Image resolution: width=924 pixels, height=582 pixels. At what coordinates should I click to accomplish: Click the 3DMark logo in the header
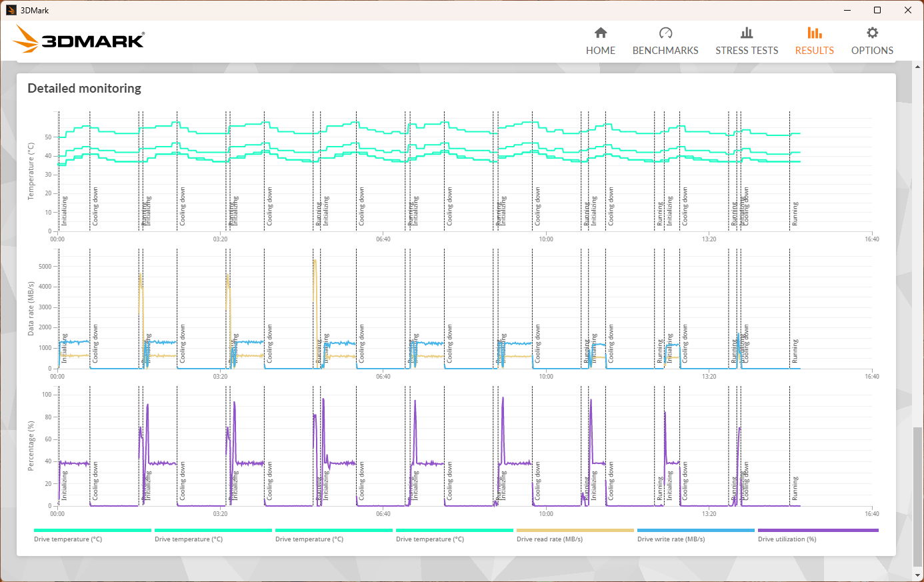point(79,40)
